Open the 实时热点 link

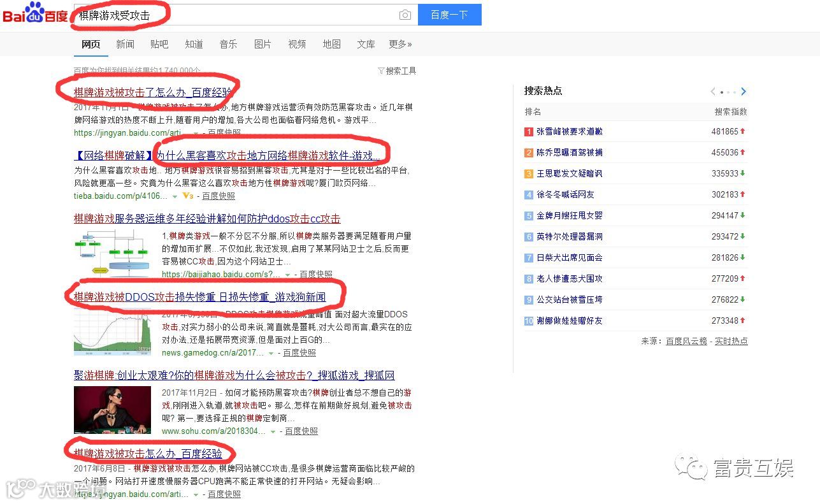pyautogui.click(x=731, y=341)
